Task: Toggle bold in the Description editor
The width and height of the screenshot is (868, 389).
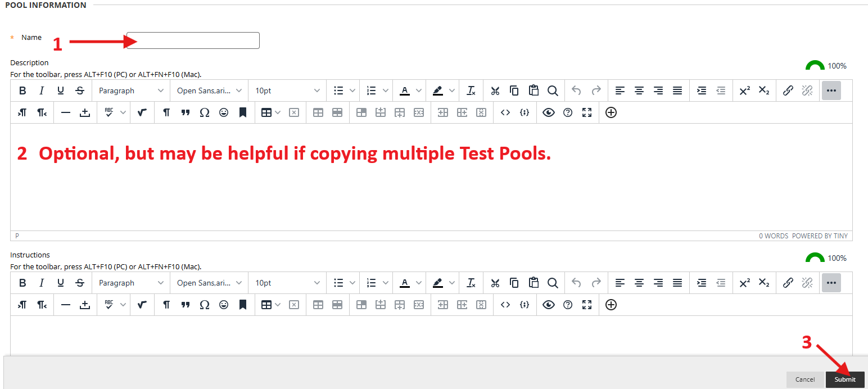Action: click(22, 91)
